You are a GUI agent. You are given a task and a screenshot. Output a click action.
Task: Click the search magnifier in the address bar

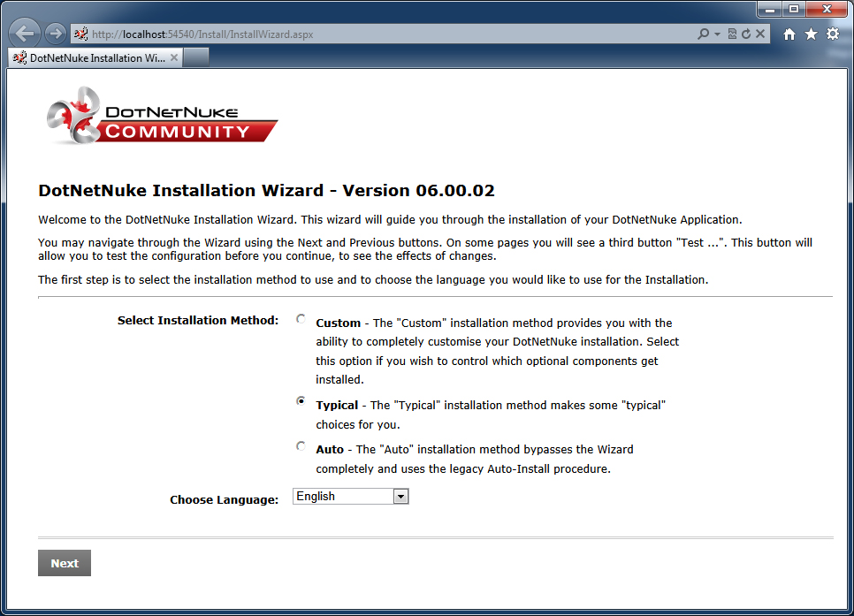[x=703, y=34]
